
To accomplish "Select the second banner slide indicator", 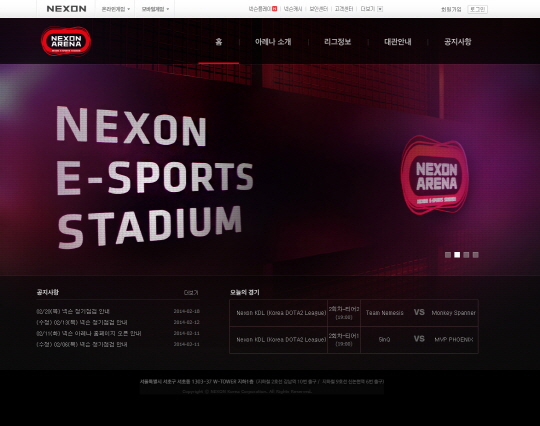I will coord(457,255).
